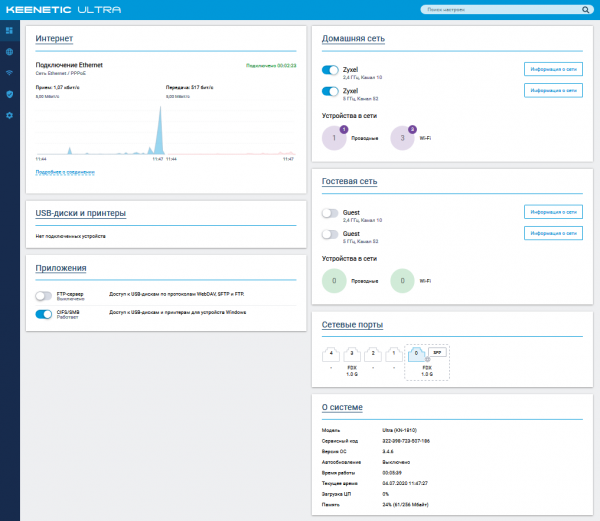
Task: Focus the settings search field
Action: 500,10
